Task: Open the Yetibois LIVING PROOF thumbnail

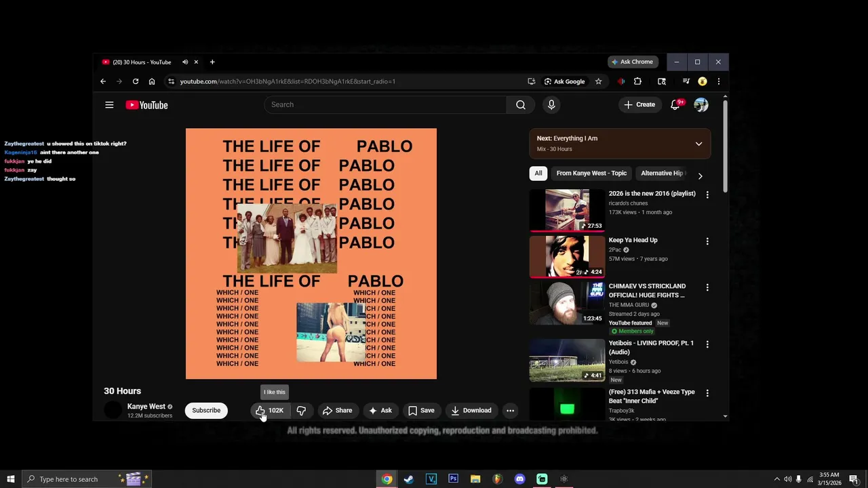Action: [567, 360]
